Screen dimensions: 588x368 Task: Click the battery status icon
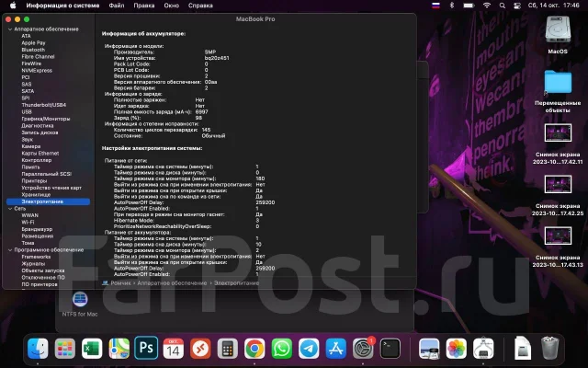(x=469, y=6)
